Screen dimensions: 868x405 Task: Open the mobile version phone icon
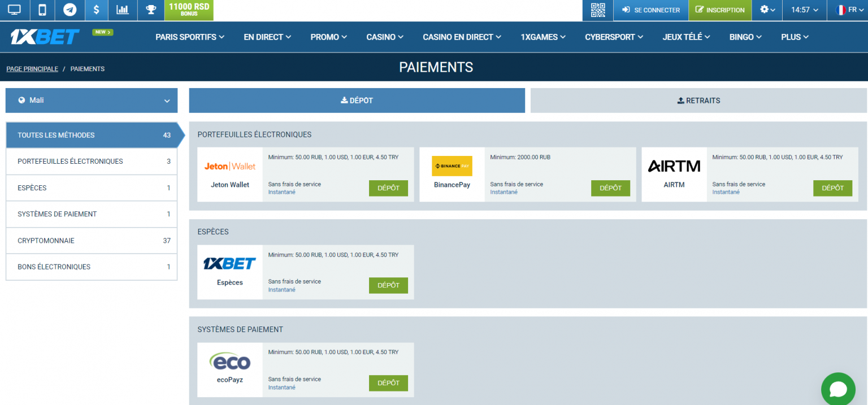(42, 10)
